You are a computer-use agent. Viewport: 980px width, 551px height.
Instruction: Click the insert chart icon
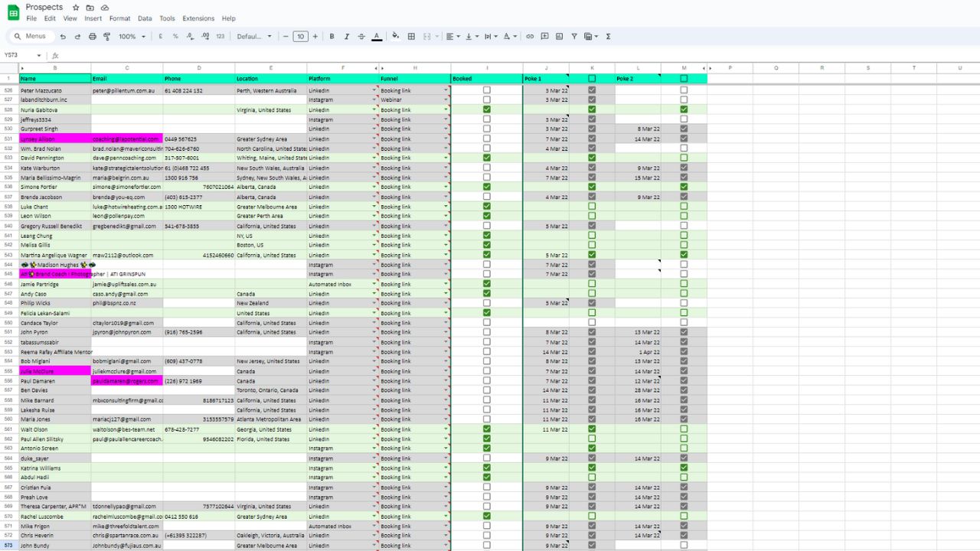point(560,37)
